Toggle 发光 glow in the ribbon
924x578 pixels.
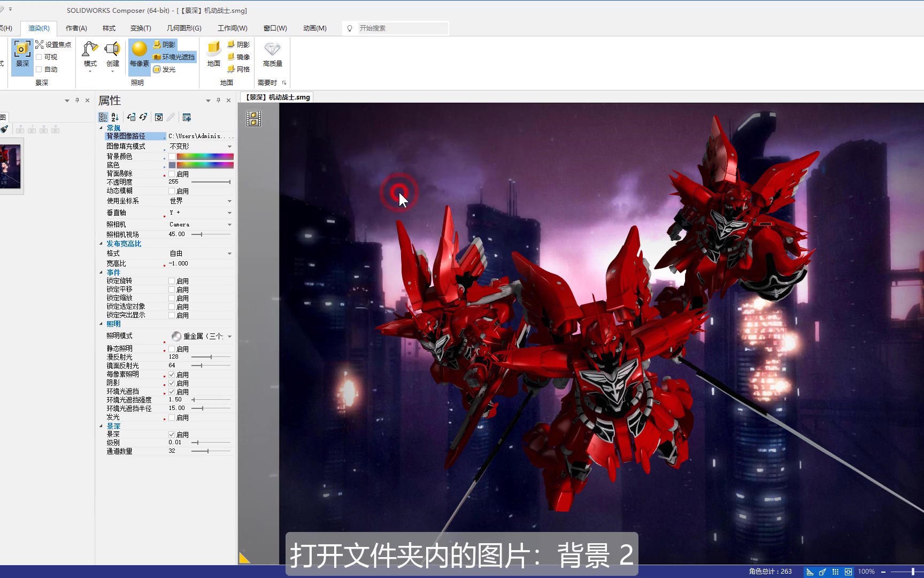click(164, 69)
